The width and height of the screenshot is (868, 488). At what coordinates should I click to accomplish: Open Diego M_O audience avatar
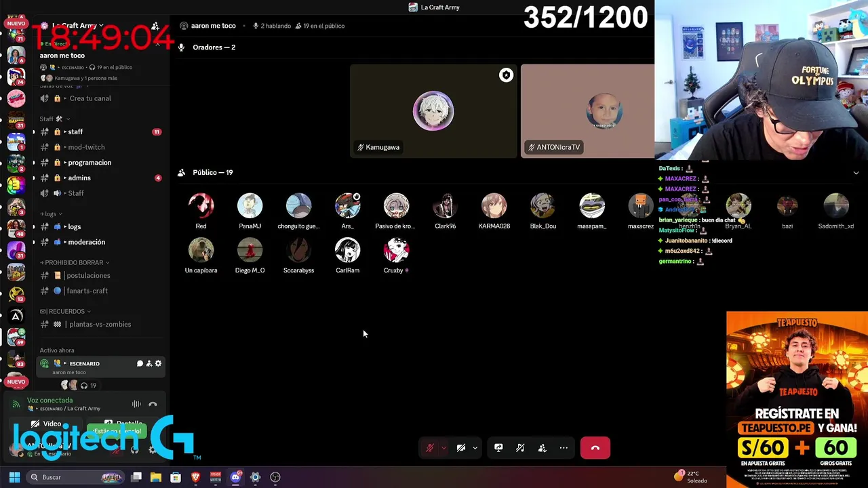click(x=250, y=250)
